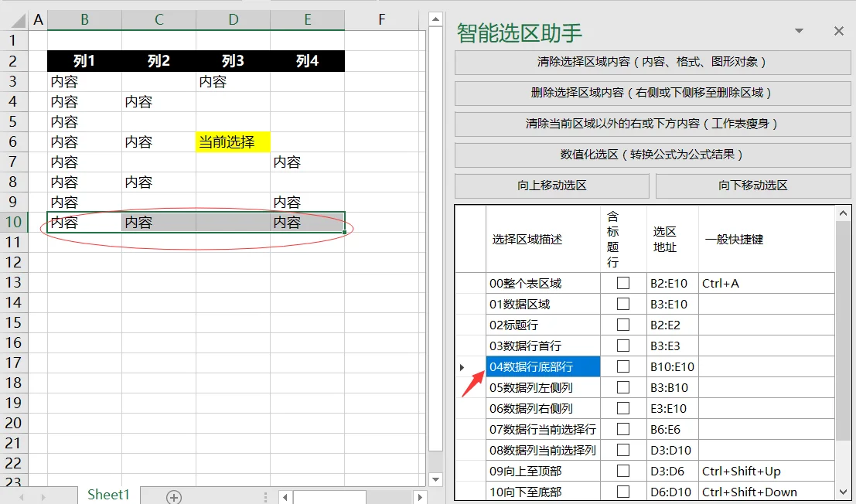The height and width of the screenshot is (504, 856).
Task: Enable the checkbox in the 02标题行 row
Action: click(x=623, y=325)
